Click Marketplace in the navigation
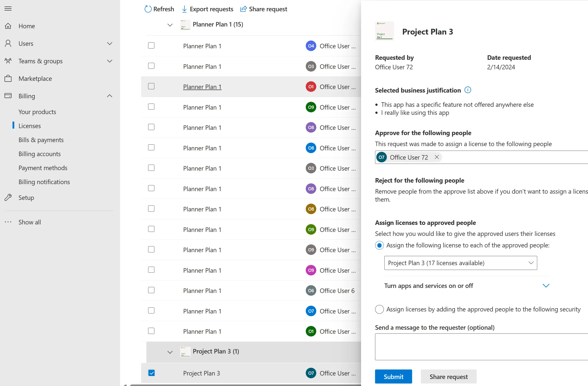Image resolution: width=588 pixels, height=386 pixels. (35, 79)
